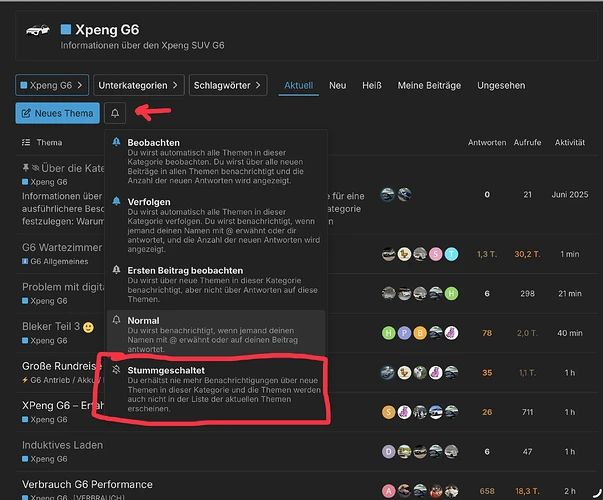Select Verfolgen notification level
The height and width of the screenshot is (500, 603).
(x=216, y=225)
